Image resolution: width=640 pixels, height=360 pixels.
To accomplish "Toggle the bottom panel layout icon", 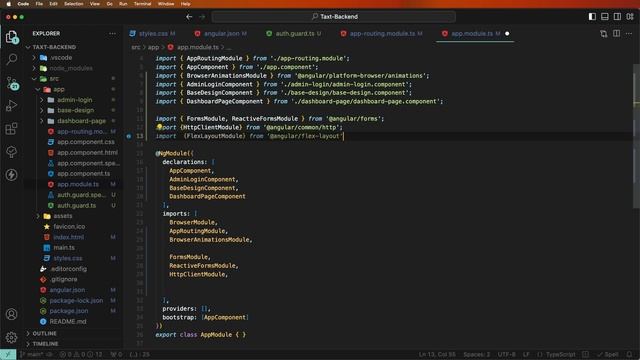I will tap(605, 16).
